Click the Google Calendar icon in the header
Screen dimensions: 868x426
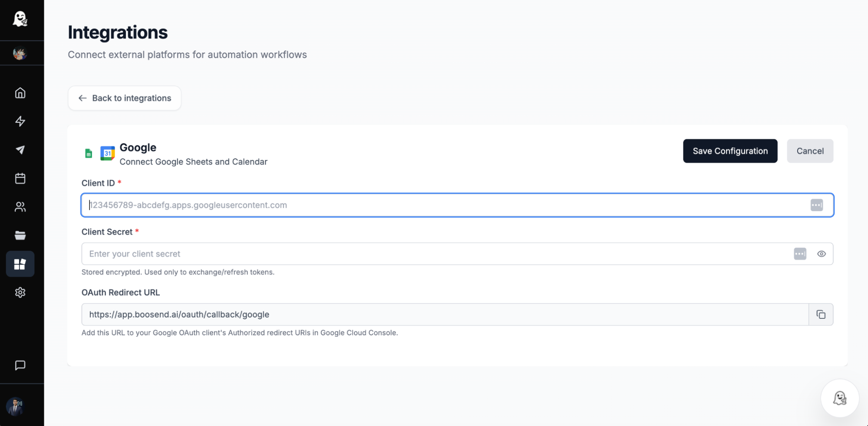coord(107,153)
